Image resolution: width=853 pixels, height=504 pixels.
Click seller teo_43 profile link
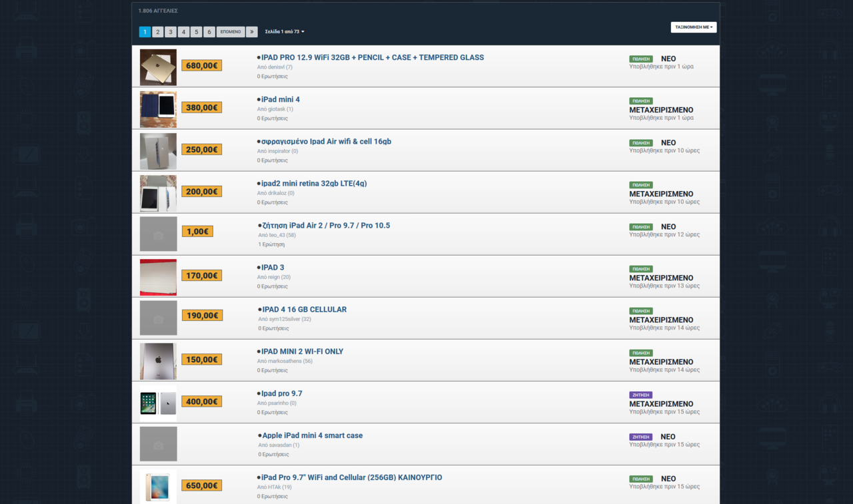(x=277, y=235)
